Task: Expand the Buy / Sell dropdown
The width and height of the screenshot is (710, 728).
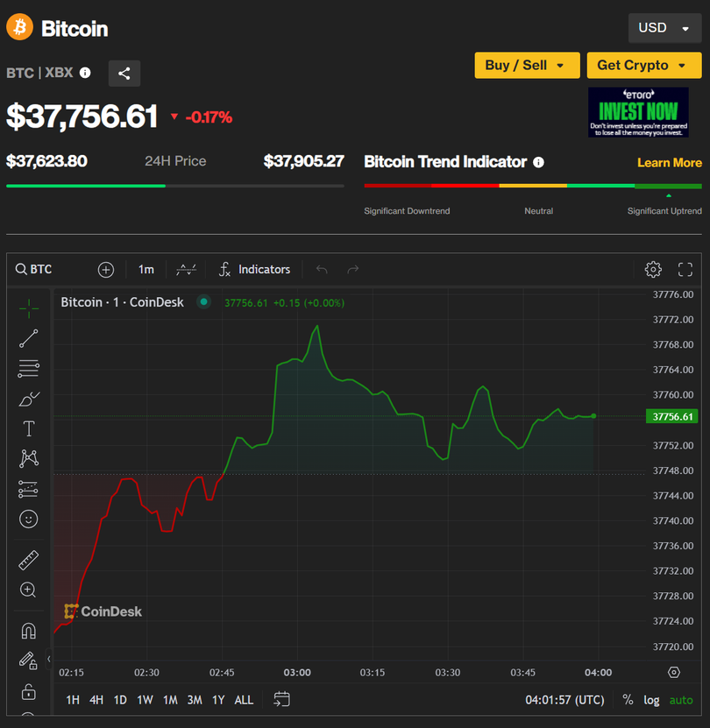Action: [x=527, y=65]
